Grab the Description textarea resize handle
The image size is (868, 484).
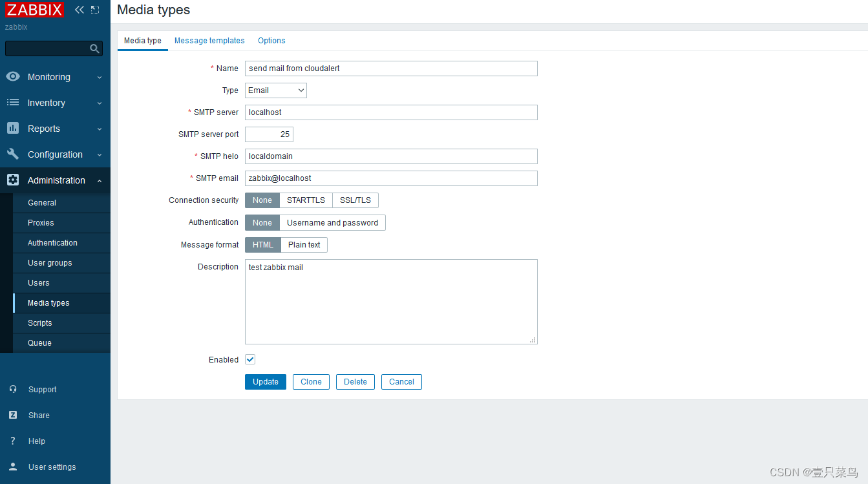click(533, 340)
